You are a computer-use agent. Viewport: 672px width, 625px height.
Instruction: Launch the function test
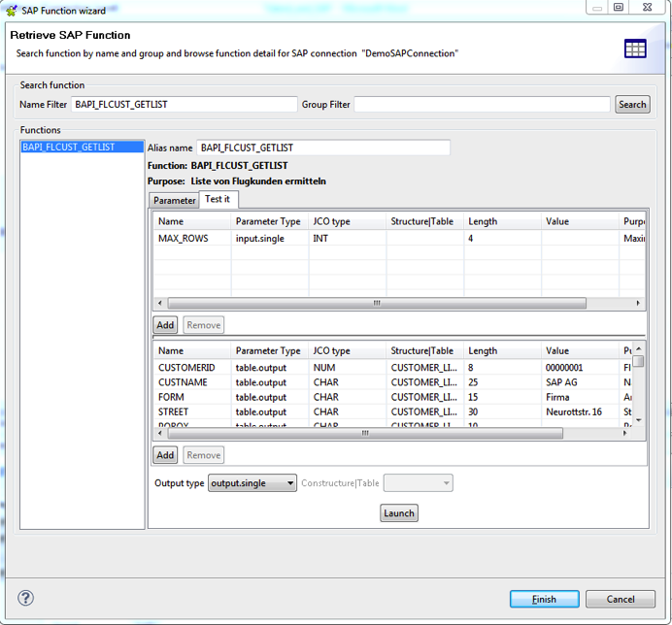[x=398, y=513]
